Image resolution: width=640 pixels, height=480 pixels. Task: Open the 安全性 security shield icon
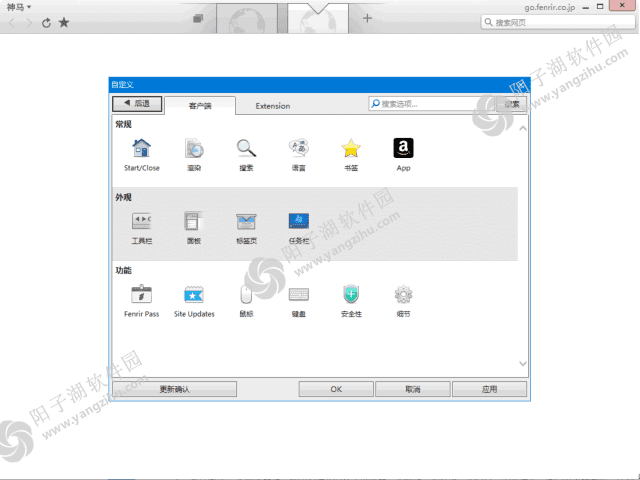351,294
